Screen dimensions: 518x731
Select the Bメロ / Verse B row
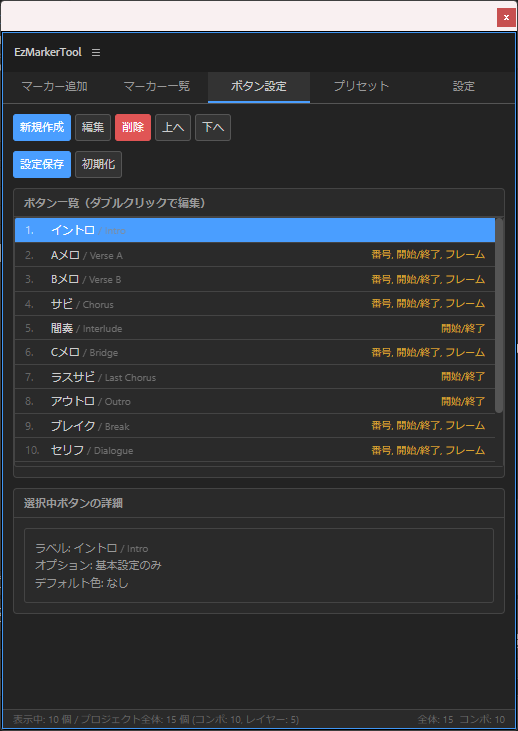pyautogui.click(x=255, y=279)
